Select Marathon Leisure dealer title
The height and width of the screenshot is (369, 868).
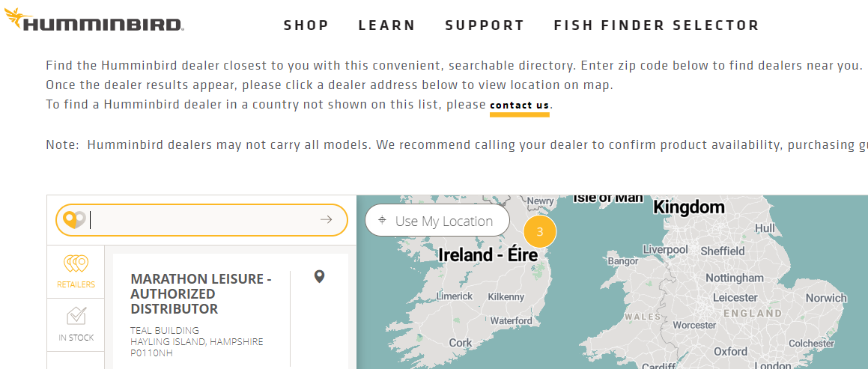[x=201, y=293]
